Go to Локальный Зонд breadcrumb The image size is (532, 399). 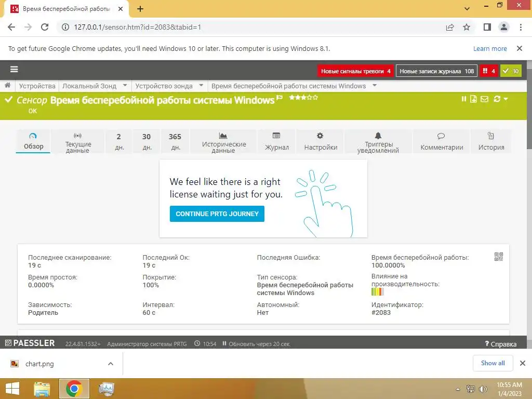coord(89,86)
